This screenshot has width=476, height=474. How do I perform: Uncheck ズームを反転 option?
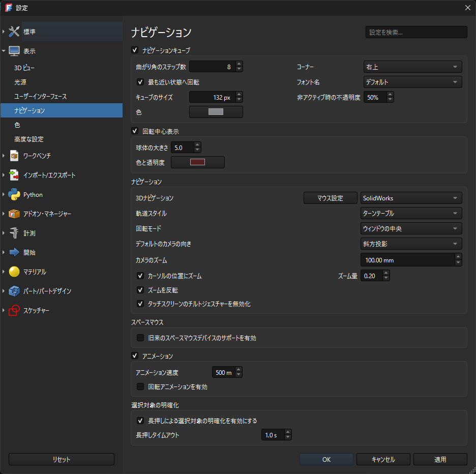140,290
